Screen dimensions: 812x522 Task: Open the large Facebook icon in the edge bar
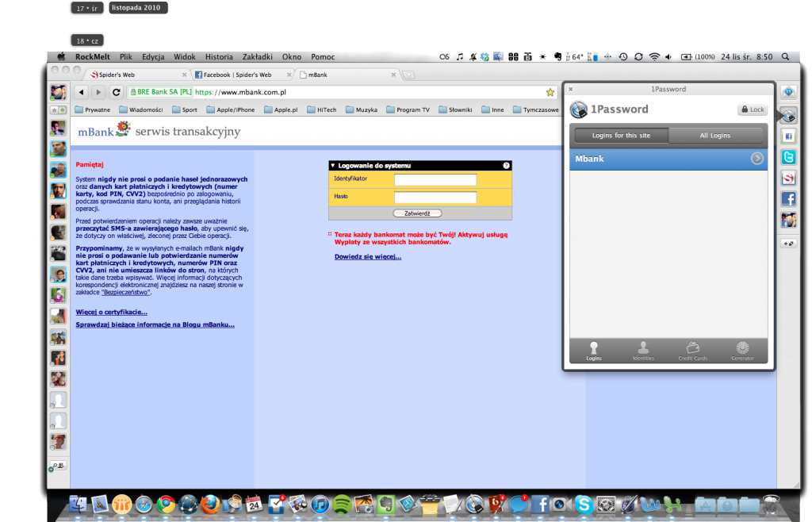(789, 199)
